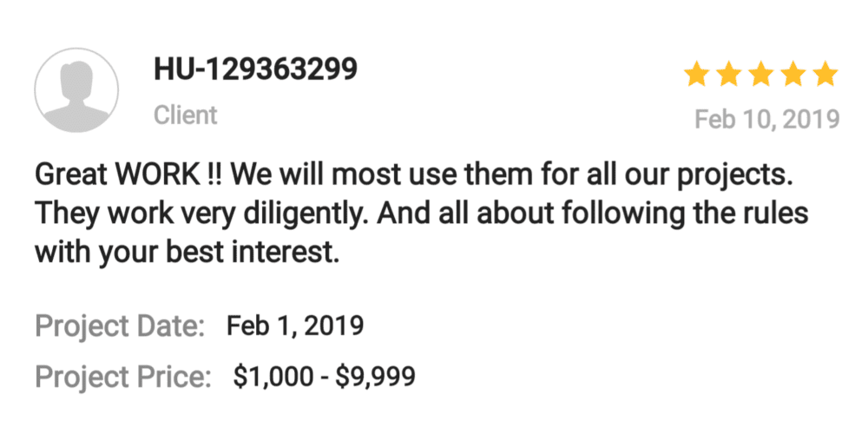Click the "Client" label under the username

coord(186,115)
